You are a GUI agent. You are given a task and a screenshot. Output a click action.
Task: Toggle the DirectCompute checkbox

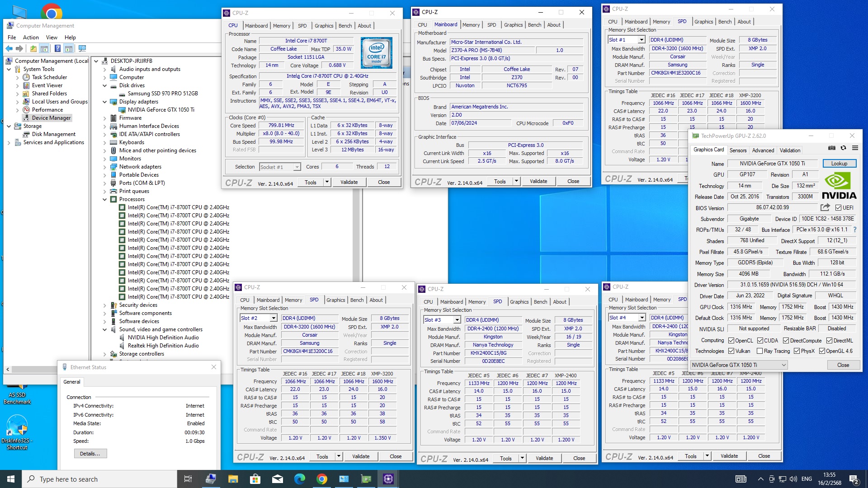pyautogui.click(x=786, y=341)
